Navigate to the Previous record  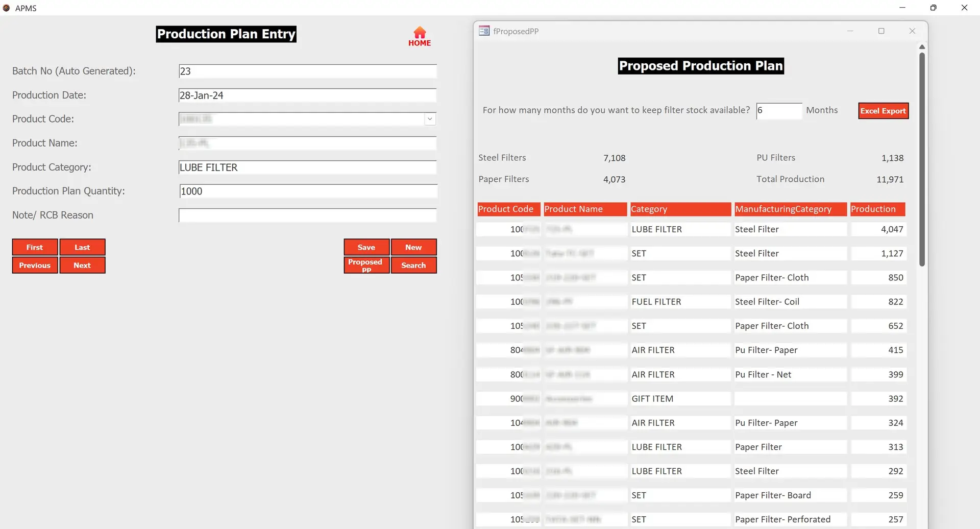35,266
